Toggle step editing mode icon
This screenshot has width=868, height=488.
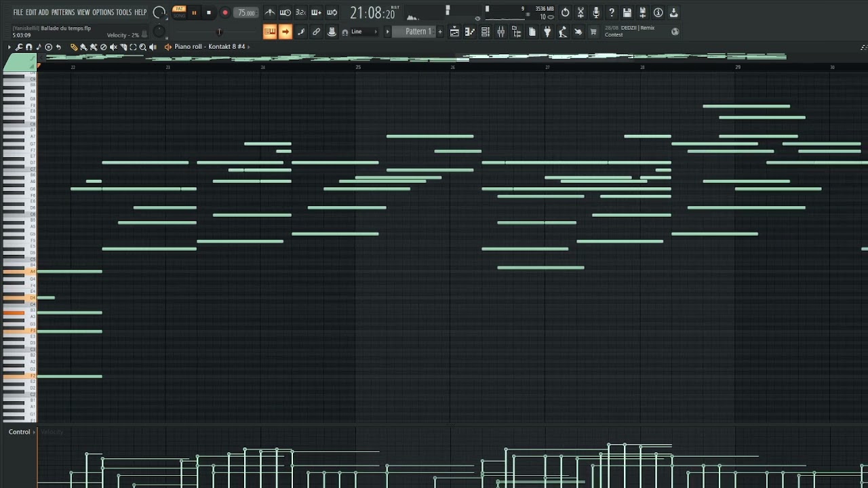click(300, 32)
